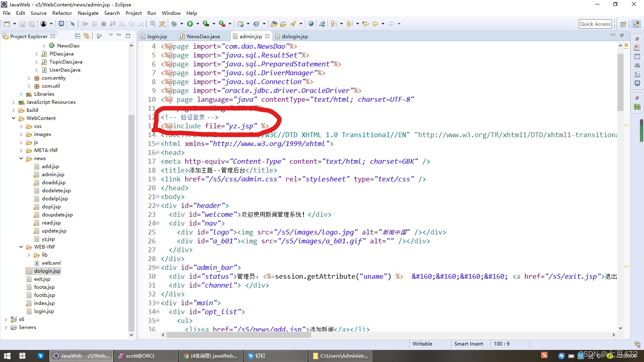Collapse All folders in Project Explorer toolbar

(x=77, y=36)
